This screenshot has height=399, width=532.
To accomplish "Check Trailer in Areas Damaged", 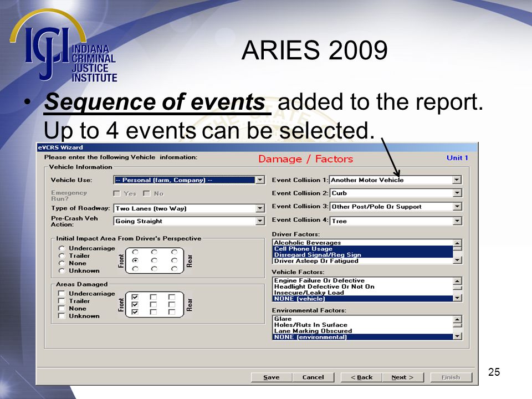I will tap(62, 301).
